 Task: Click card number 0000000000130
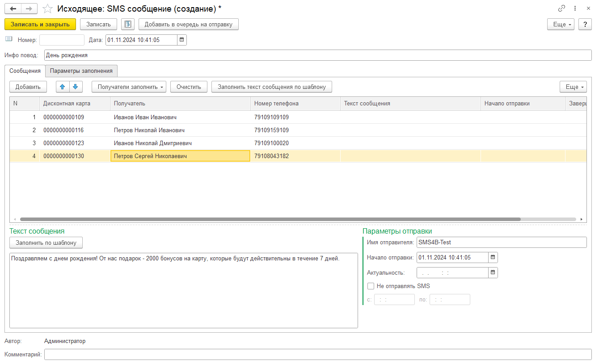click(x=63, y=156)
